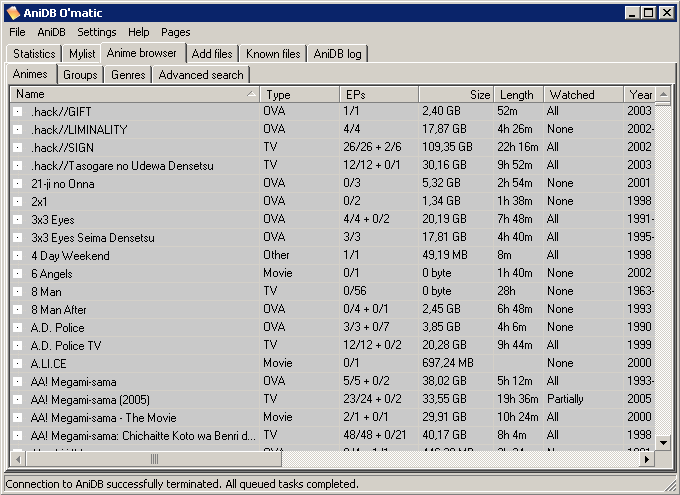Select AA! Megami-sama: Chichaitte Koto wa Benri row

pos(143,436)
